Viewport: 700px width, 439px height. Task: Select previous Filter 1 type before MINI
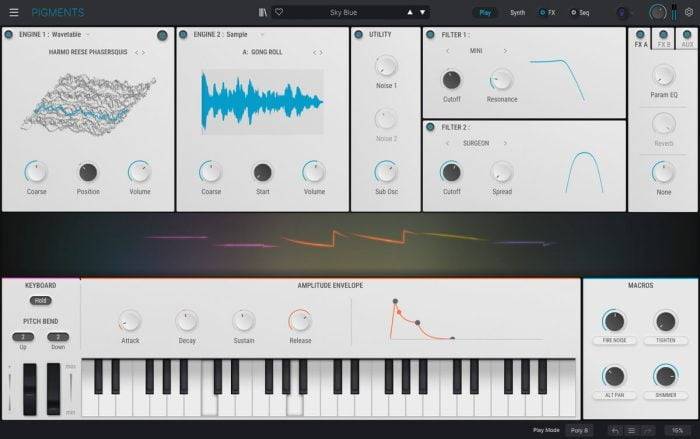[x=448, y=51]
